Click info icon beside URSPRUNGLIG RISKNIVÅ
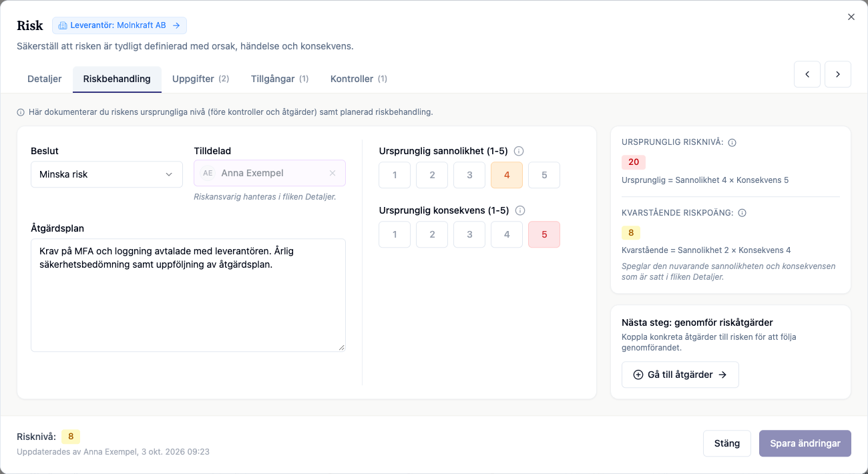The image size is (868, 474). pos(732,143)
